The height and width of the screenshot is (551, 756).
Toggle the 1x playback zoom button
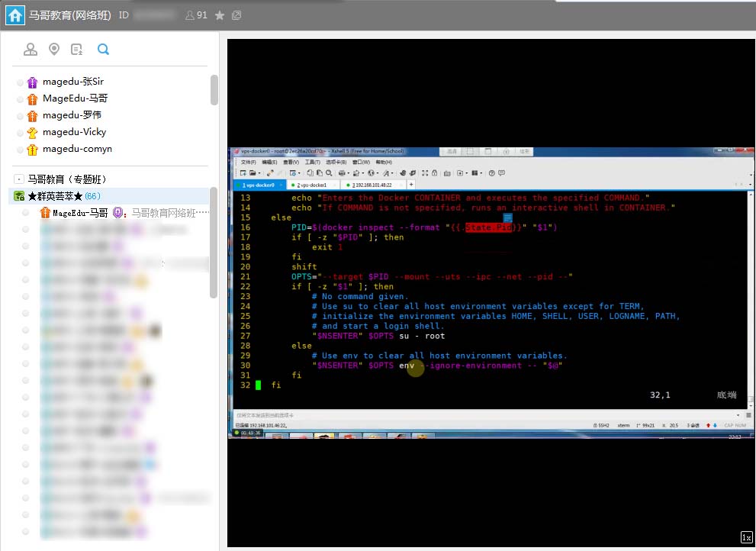click(x=746, y=537)
